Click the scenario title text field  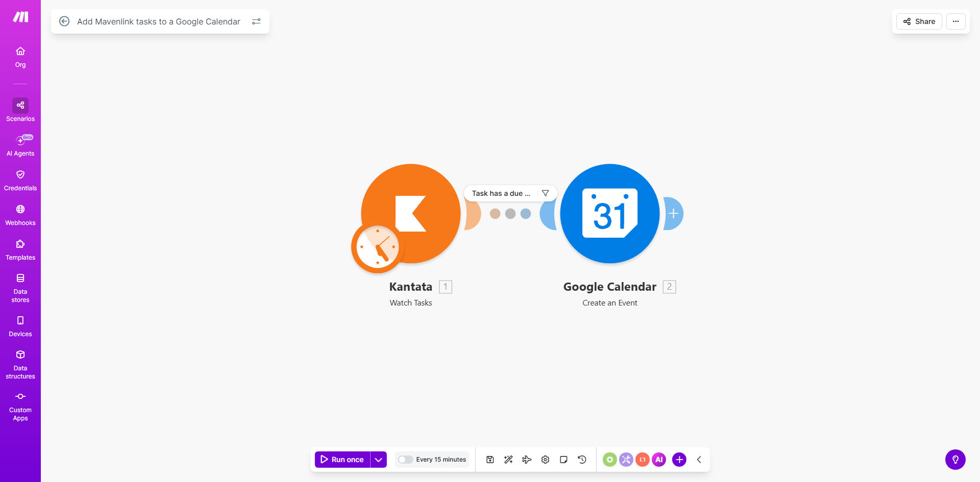[x=159, y=21]
